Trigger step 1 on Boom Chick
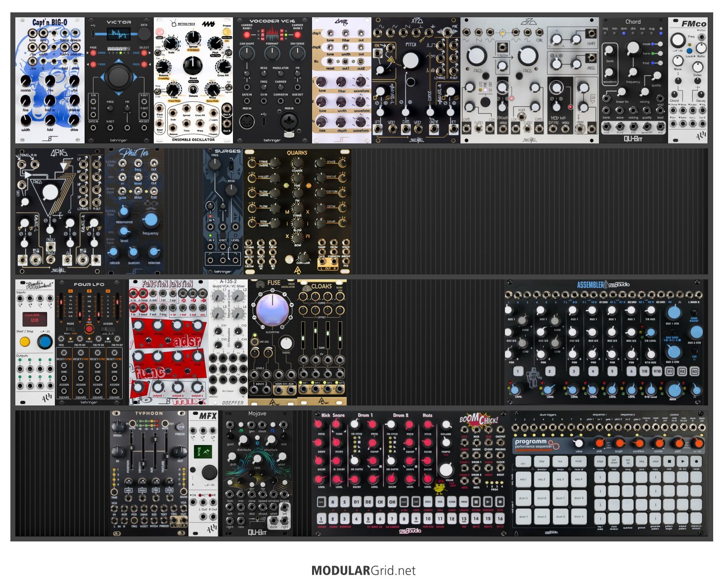Screen dimensions: 728x581 [x=321, y=519]
